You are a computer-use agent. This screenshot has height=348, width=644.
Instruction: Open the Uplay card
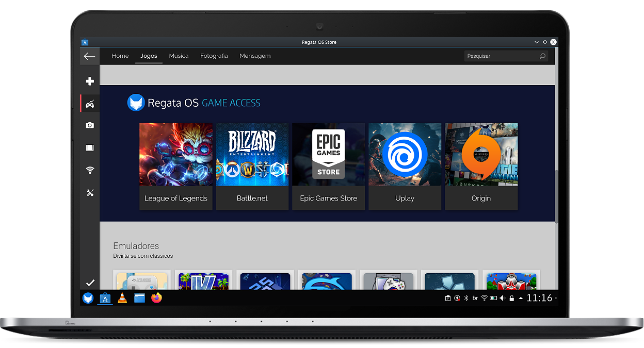coord(405,166)
